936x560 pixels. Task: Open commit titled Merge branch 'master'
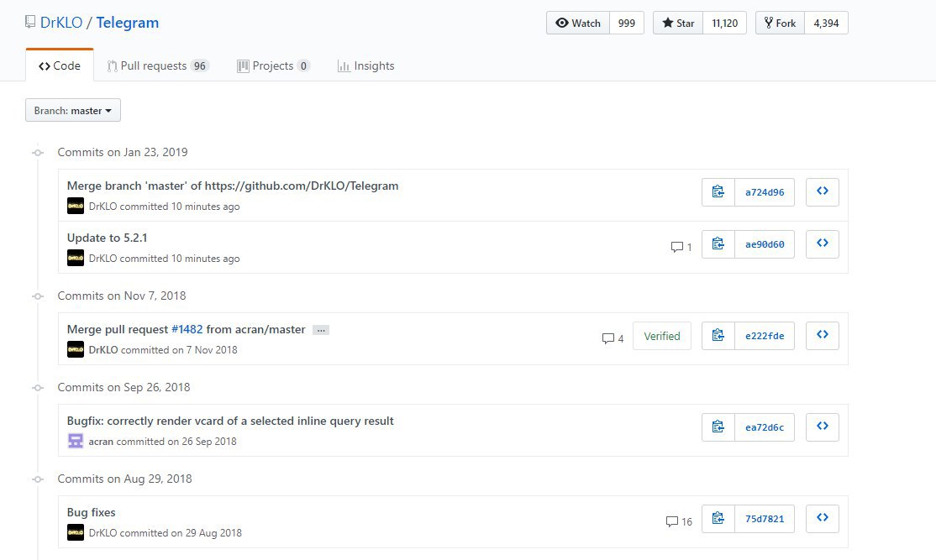(x=233, y=186)
